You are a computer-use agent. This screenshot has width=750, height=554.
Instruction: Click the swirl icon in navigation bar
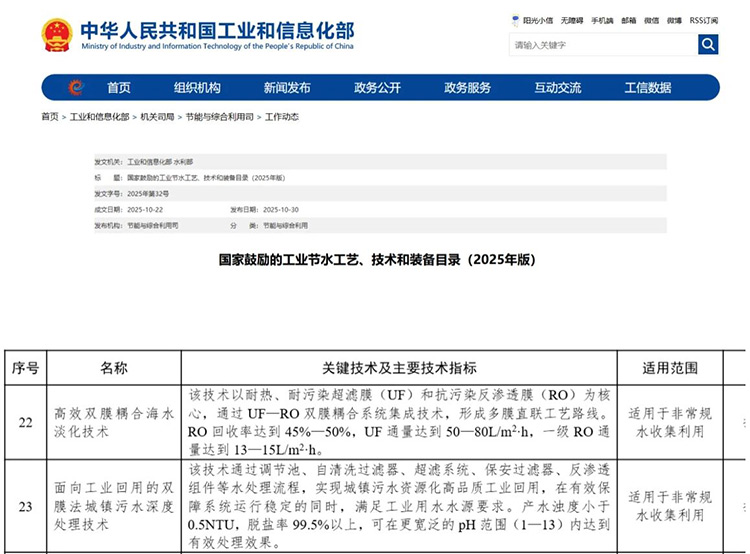click(76, 88)
